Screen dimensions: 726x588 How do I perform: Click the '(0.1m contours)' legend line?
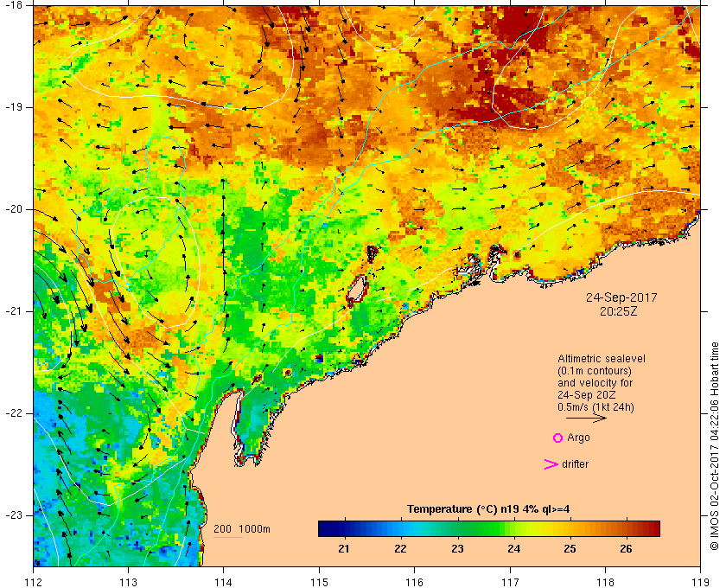click(x=595, y=371)
